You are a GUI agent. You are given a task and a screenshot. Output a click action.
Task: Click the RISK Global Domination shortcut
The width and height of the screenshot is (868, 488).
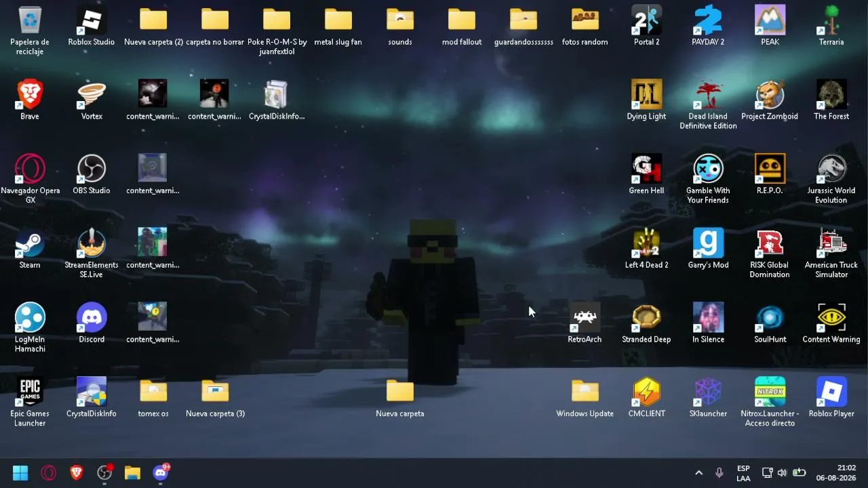point(770,254)
